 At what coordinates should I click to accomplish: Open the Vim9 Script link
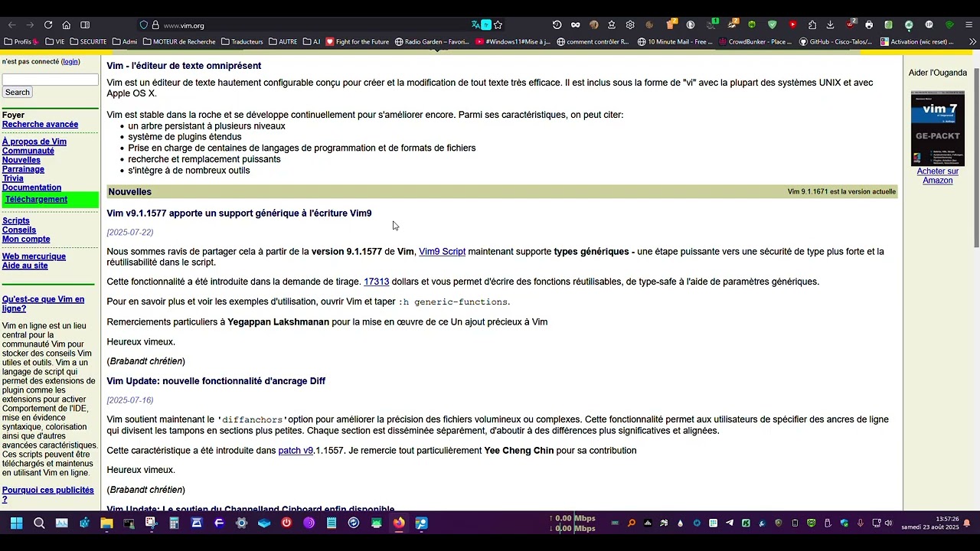click(442, 251)
